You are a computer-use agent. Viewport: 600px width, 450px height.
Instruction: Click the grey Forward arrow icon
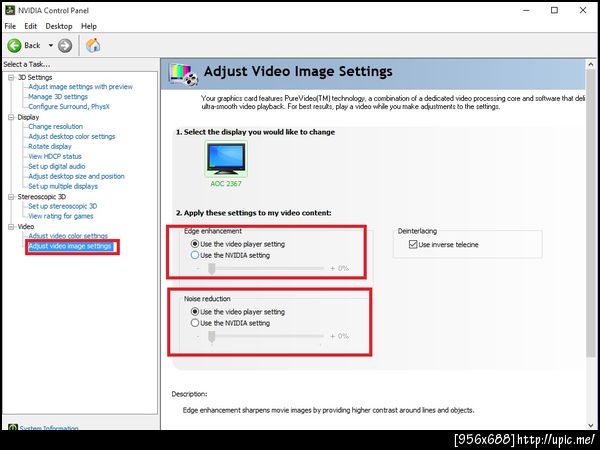click(x=65, y=46)
